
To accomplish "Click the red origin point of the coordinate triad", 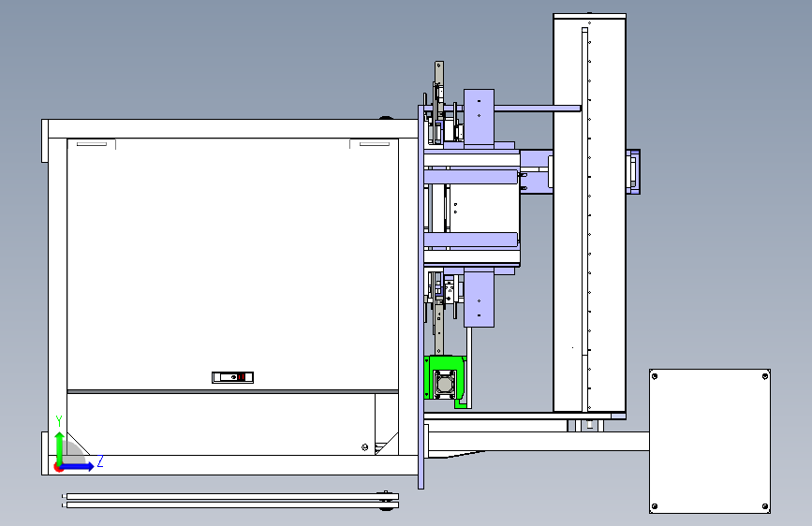I will [58, 468].
